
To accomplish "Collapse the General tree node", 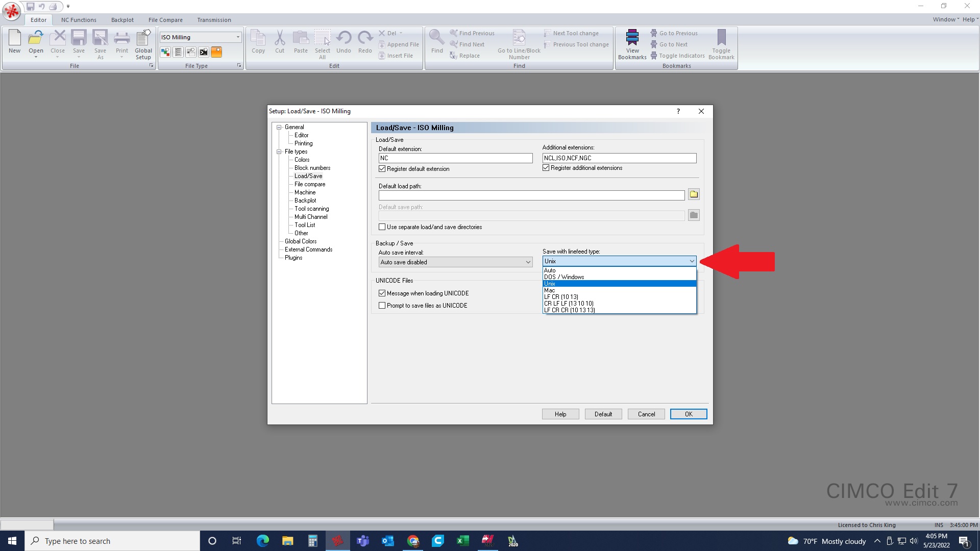I will coord(279,127).
